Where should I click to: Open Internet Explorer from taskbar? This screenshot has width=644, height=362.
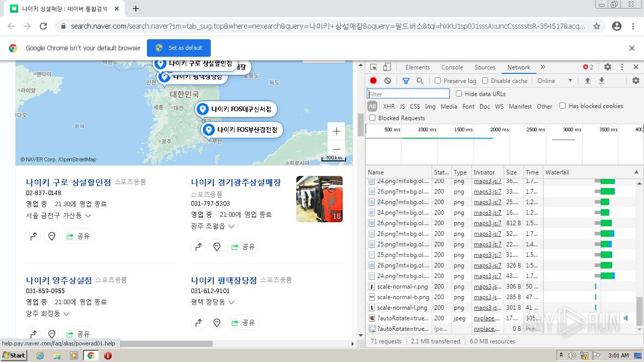point(40,355)
